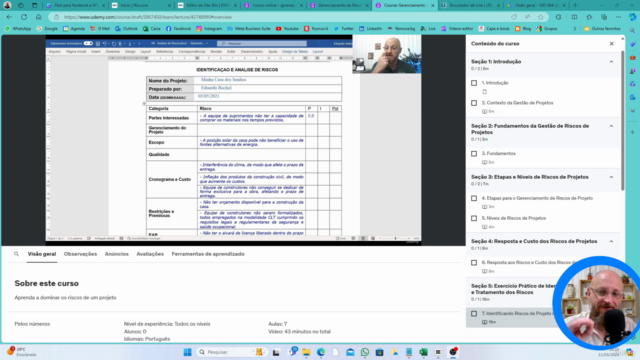The width and height of the screenshot is (640, 360).
Task: Check lecture 2. Contexto da Gestão de Projetos
Action: [x=474, y=103]
